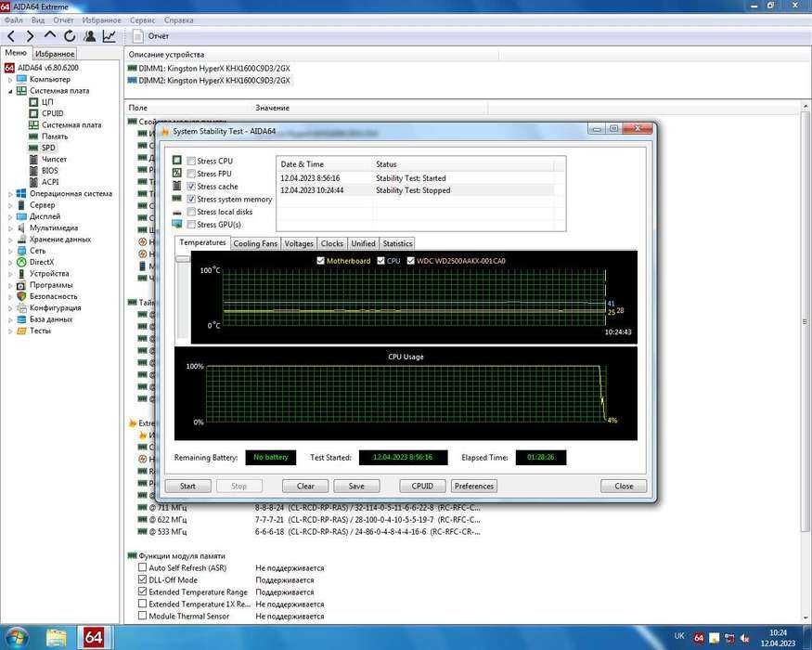This screenshot has height=650, width=812.
Task: Select Системная плата child tree item
Action: (x=71, y=125)
